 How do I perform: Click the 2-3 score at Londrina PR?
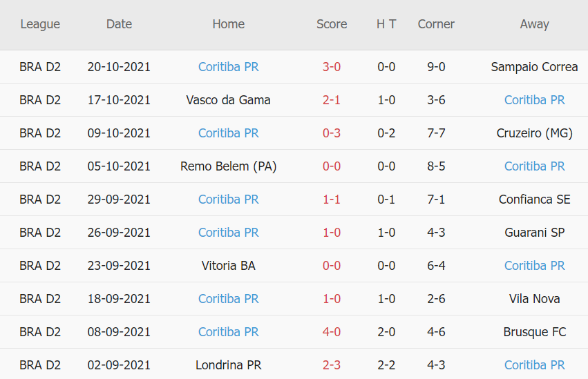tap(332, 365)
